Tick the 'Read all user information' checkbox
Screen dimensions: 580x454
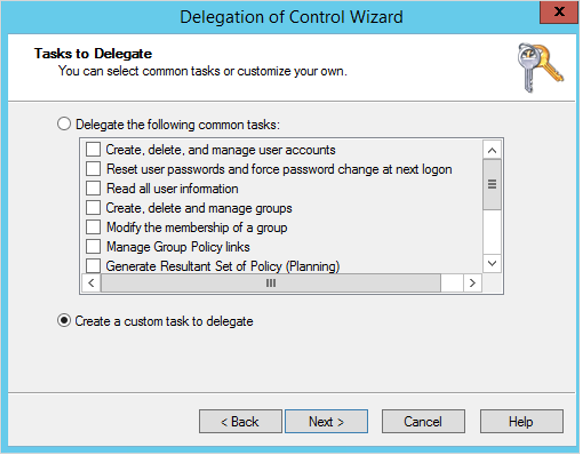93,188
